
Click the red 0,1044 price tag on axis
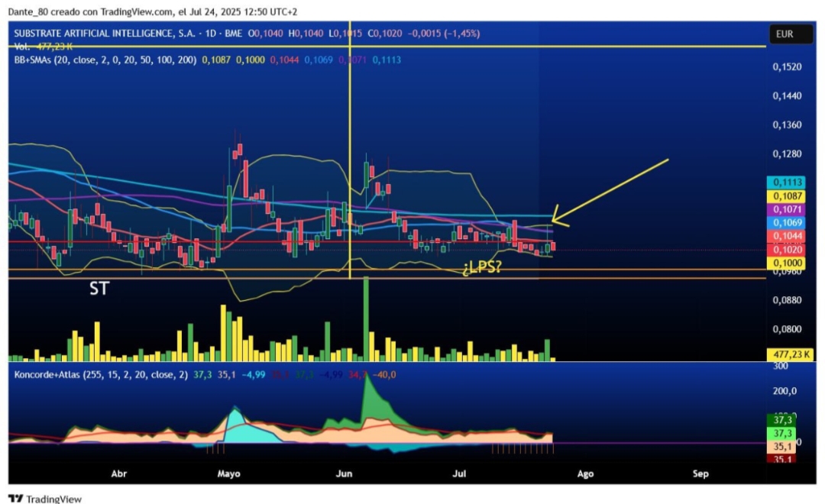point(786,236)
